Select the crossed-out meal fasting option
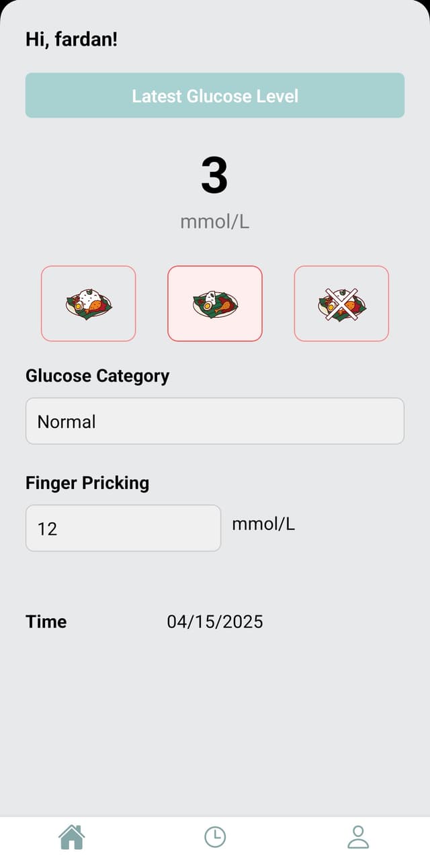 pyautogui.click(x=341, y=304)
